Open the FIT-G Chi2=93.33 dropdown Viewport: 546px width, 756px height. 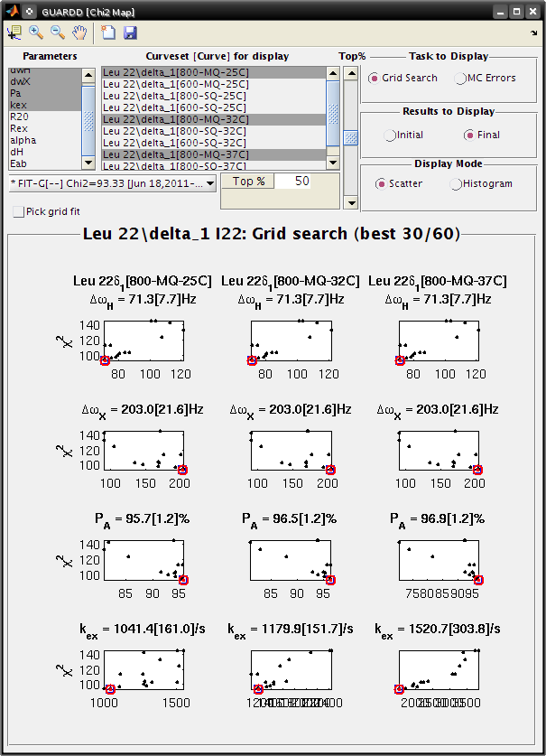click(x=112, y=183)
